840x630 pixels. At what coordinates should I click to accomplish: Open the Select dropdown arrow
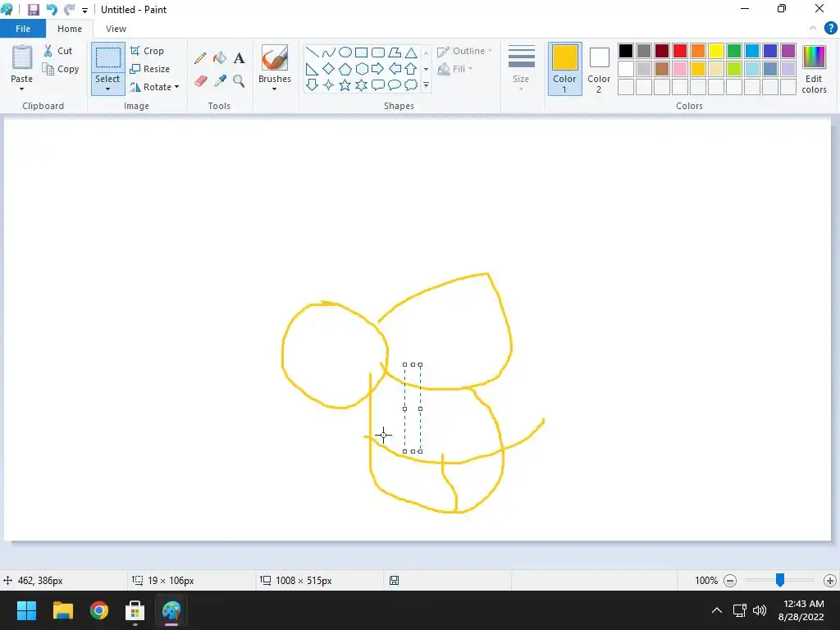tap(107, 89)
